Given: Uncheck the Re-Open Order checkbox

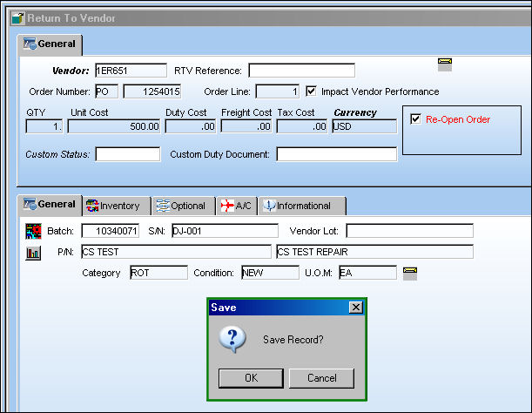Looking at the screenshot, I should (x=415, y=118).
